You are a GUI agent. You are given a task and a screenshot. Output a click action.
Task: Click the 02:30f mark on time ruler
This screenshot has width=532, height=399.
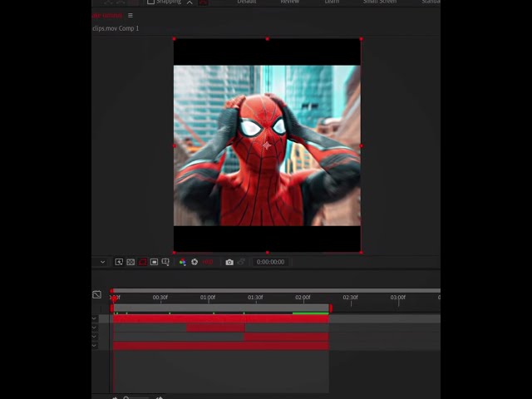click(x=350, y=298)
